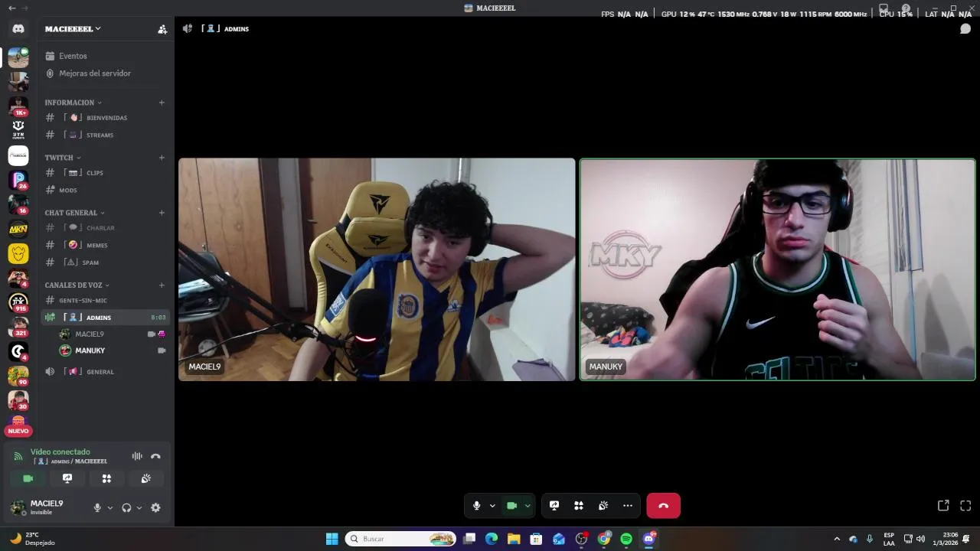
Task: Open the MODS channel
Action: (x=106, y=190)
